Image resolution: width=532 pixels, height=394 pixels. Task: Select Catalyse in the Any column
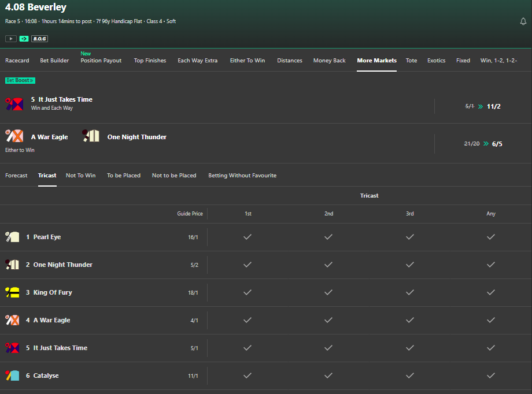(x=491, y=376)
